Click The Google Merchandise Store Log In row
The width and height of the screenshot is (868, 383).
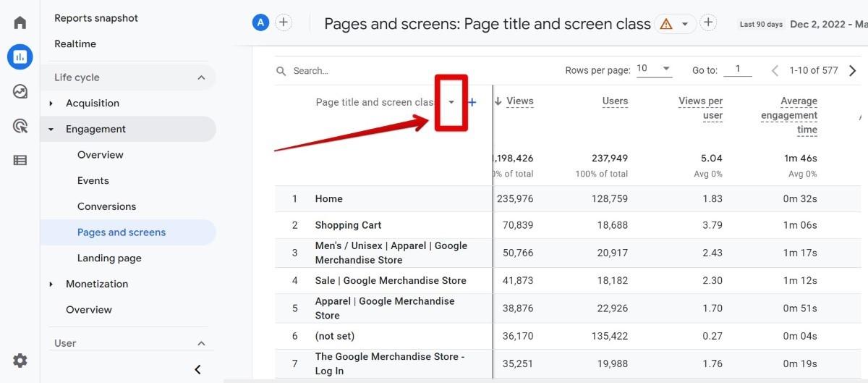(390, 363)
